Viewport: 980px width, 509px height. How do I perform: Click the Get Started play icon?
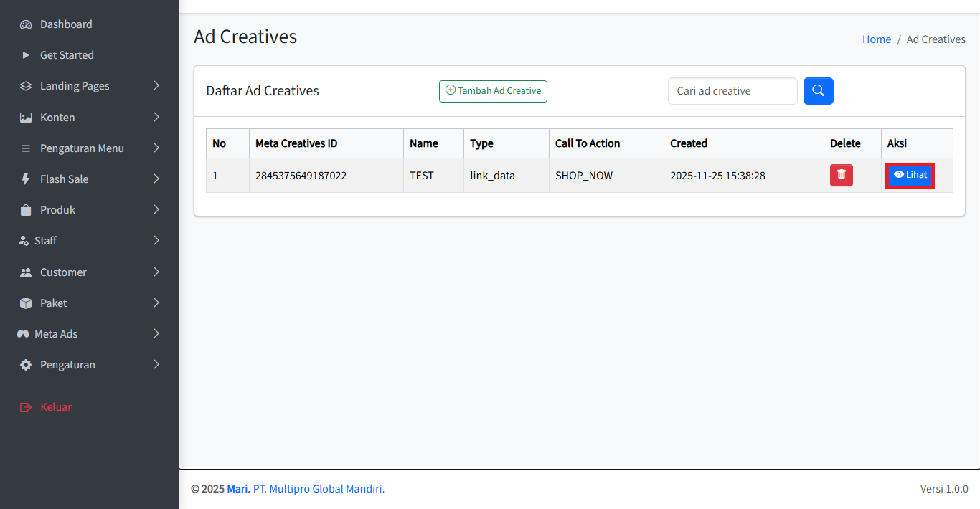(x=26, y=55)
